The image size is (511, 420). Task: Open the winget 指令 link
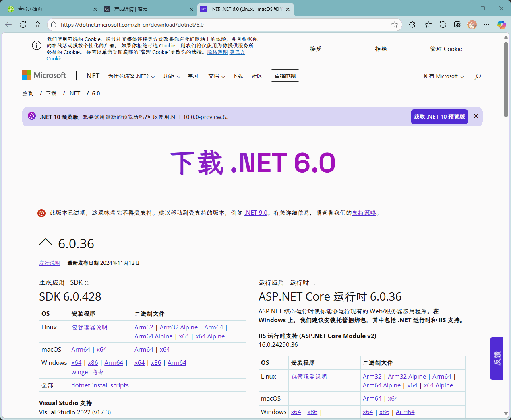pyautogui.click(x=87, y=372)
